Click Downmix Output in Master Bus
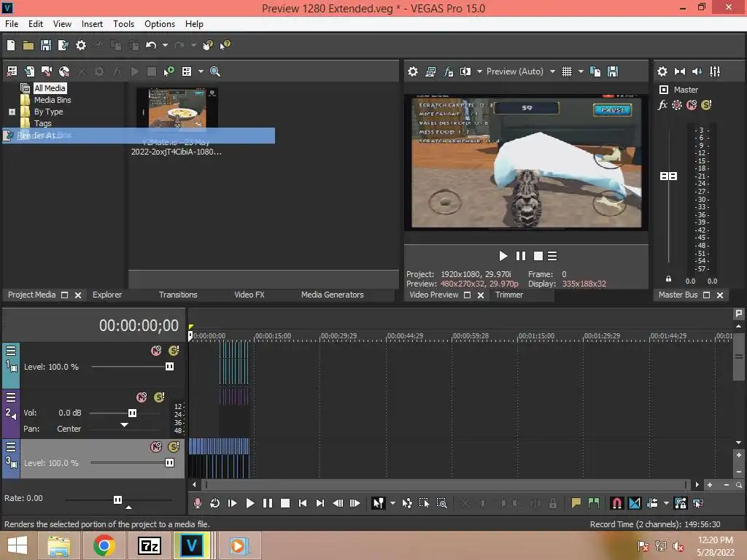This screenshot has height=560, width=747. pyautogui.click(x=680, y=71)
